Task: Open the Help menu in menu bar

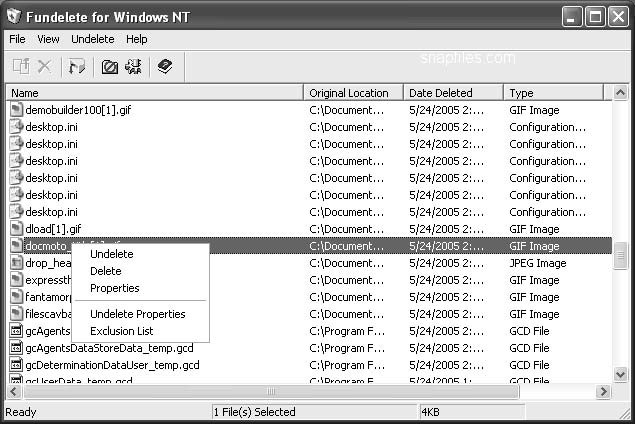Action: (136, 39)
